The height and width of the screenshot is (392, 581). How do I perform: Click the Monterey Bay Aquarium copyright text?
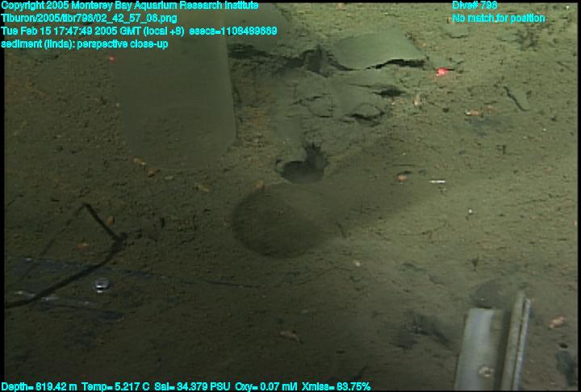click(x=131, y=6)
